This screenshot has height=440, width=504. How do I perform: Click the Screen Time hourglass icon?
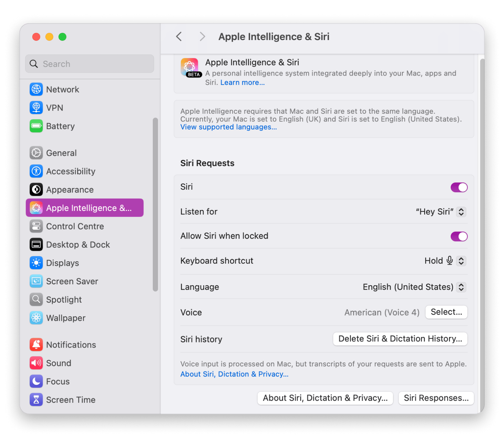[x=36, y=400]
